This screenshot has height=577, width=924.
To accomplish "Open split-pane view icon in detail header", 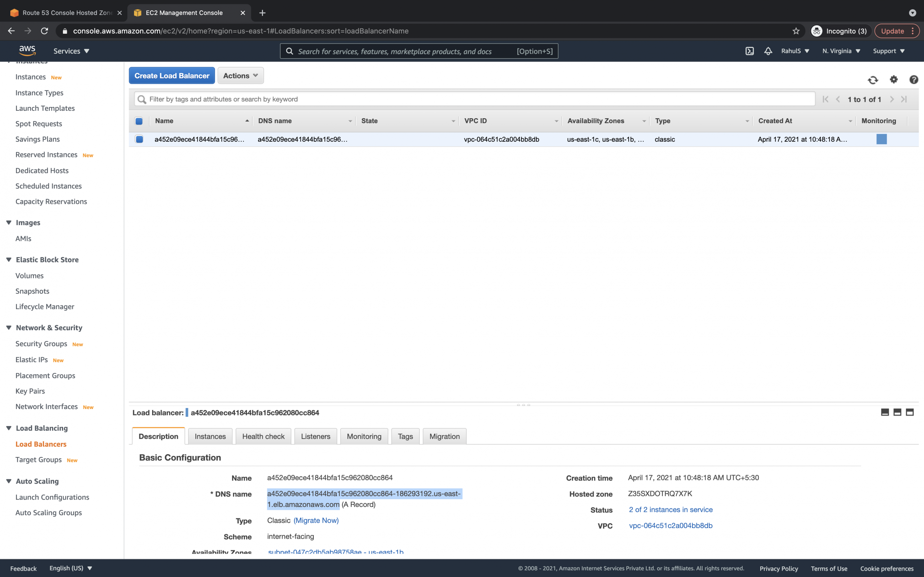I will [897, 412].
